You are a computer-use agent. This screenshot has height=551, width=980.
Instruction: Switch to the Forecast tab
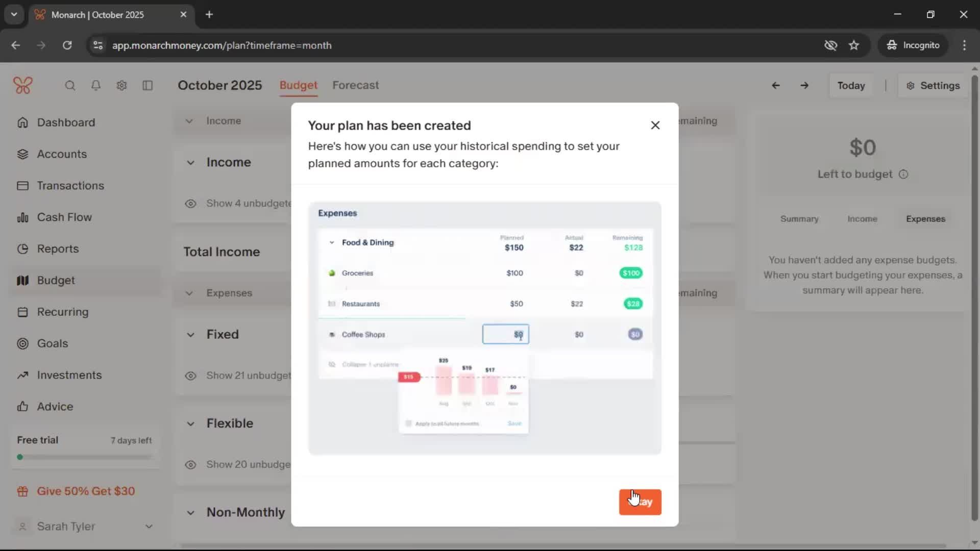pos(355,85)
